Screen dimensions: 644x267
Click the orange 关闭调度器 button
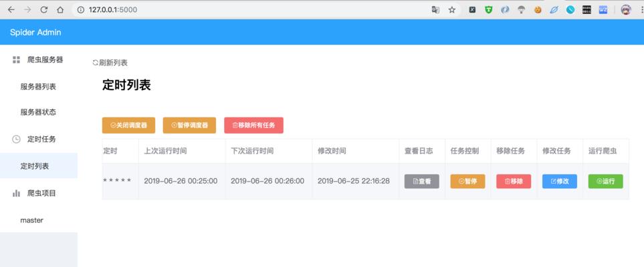coord(128,125)
